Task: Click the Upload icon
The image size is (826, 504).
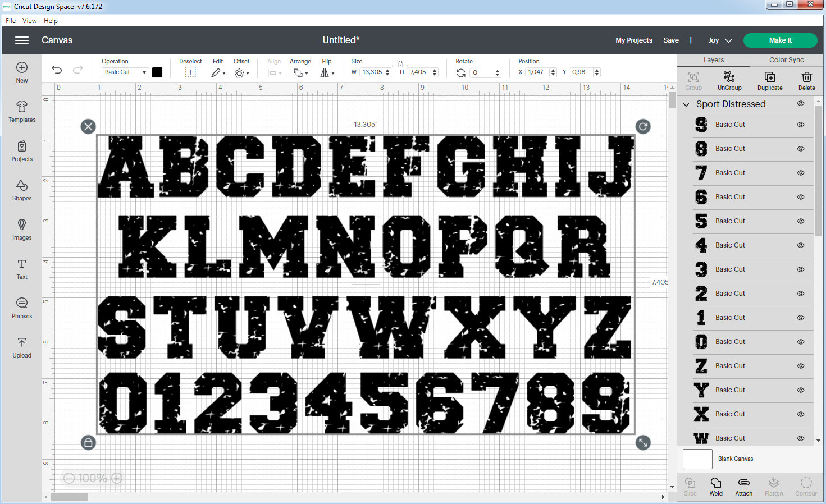Action: tap(22, 342)
